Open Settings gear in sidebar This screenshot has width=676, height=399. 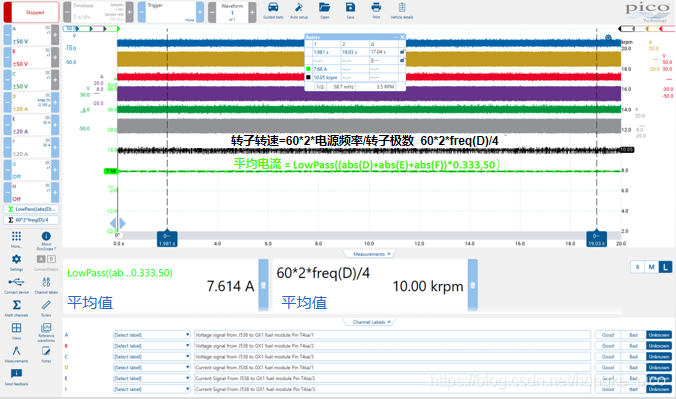point(16,262)
